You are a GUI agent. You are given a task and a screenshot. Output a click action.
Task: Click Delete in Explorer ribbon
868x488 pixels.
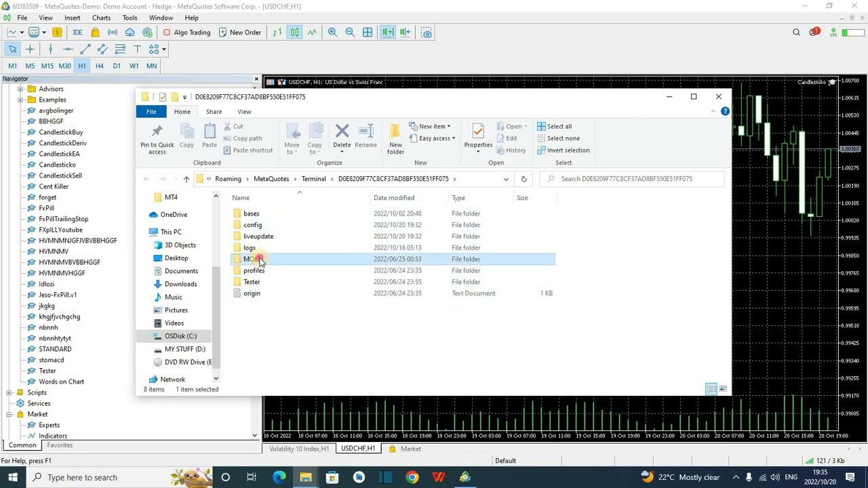coord(342,136)
